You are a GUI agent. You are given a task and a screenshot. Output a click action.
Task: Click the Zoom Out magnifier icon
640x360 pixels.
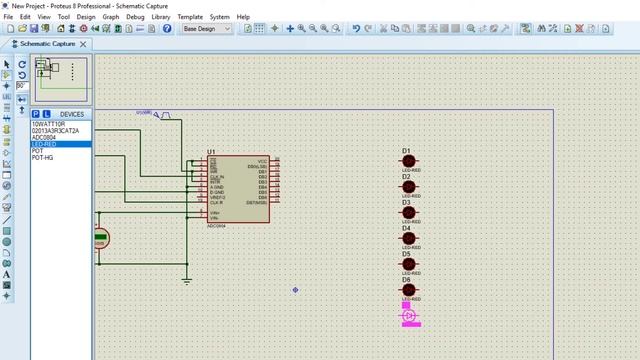(x=313, y=29)
